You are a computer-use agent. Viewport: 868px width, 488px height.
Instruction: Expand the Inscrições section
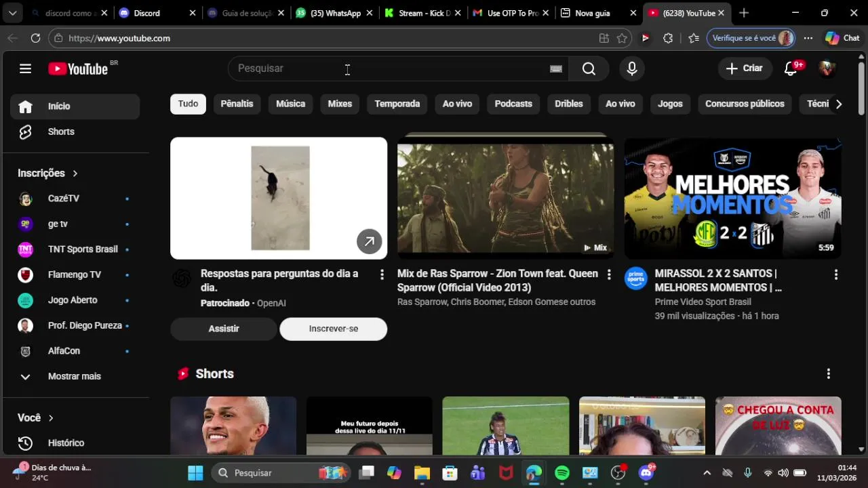click(48, 173)
